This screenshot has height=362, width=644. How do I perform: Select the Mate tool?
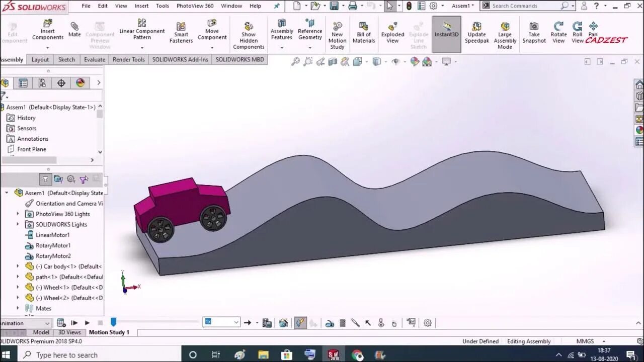74,28
